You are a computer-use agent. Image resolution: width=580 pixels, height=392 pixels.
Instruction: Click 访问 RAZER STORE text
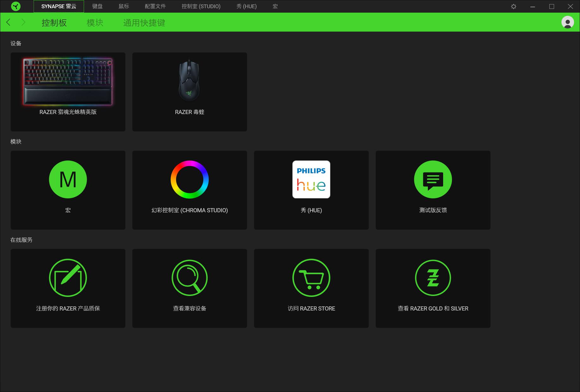point(311,308)
